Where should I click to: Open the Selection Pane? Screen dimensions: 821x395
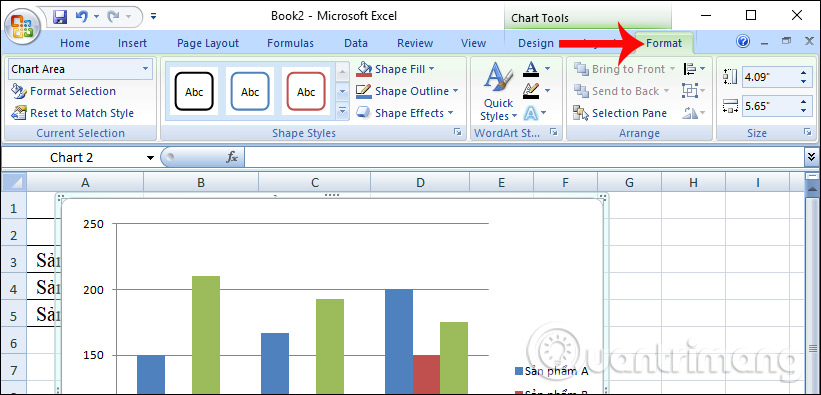point(620,113)
